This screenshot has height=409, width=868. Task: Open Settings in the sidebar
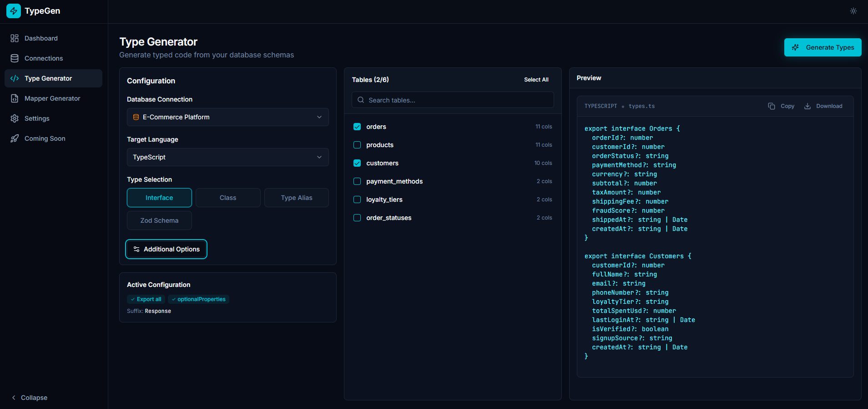[53, 118]
